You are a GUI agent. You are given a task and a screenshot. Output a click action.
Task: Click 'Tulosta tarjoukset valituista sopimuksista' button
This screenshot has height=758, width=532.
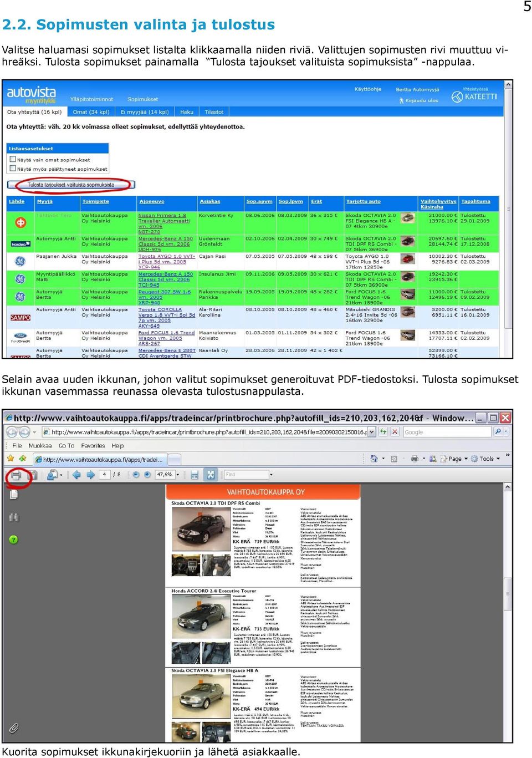click(x=71, y=185)
